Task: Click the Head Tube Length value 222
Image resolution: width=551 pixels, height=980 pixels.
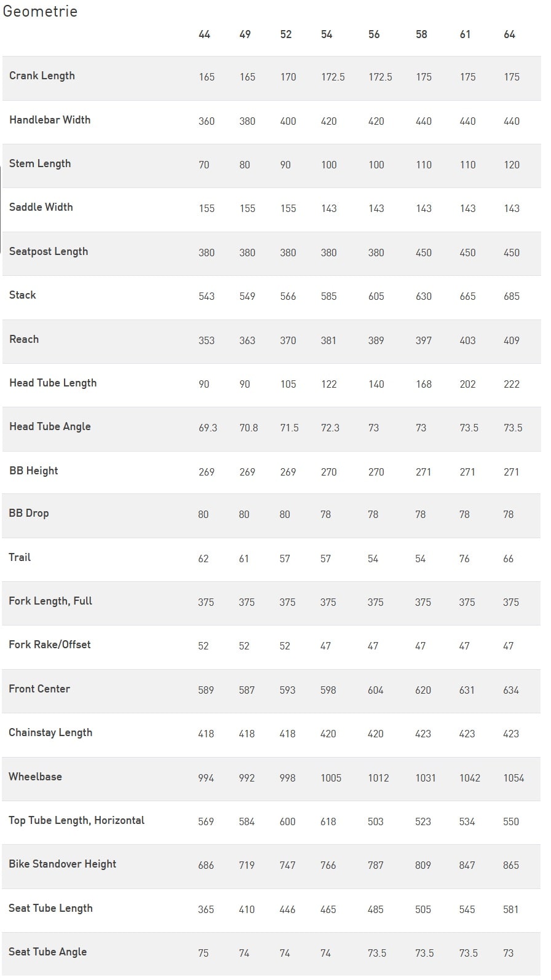Action: tap(511, 384)
